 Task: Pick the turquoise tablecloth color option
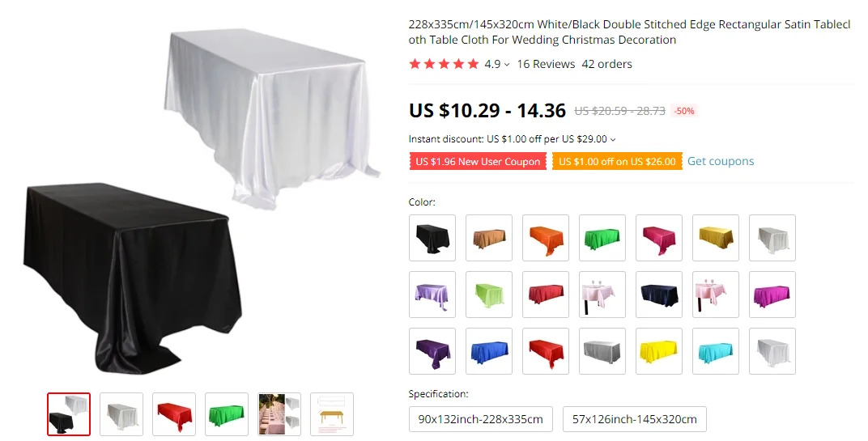[715, 351]
